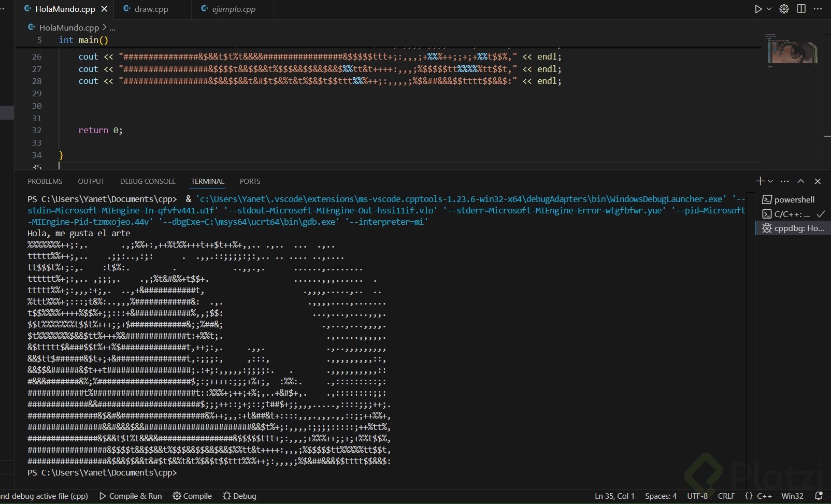Image resolution: width=831 pixels, height=504 pixels.
Task: Open the OUTPUT panel tab
Action: pos(91,181)
